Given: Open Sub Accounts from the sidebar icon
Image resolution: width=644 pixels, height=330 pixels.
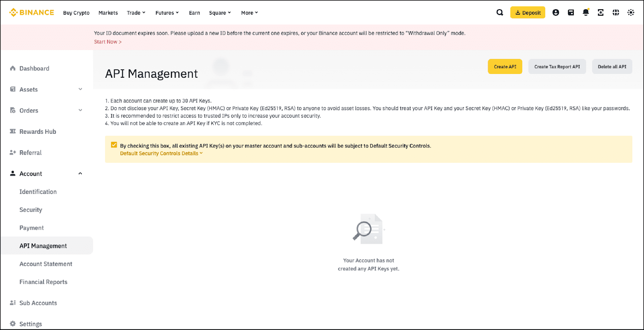Looking at the screenshot, I should (13, 303).
